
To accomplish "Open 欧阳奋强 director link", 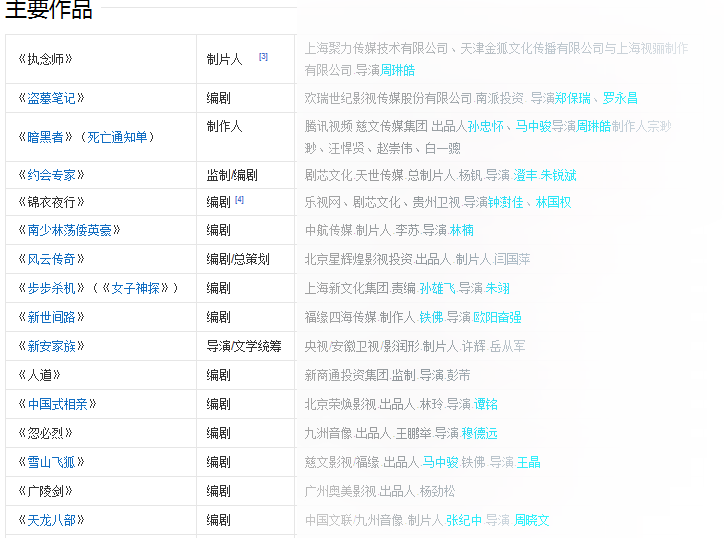I will point(497,317).
